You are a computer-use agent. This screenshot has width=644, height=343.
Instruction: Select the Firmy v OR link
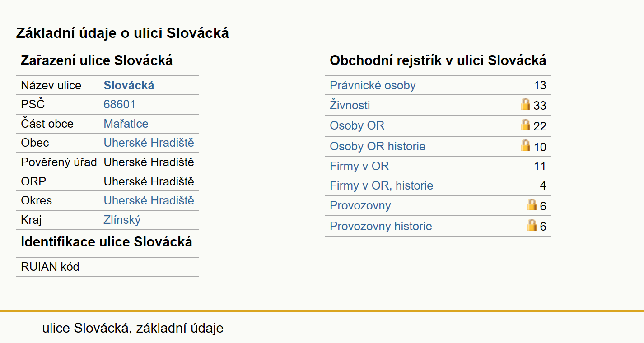pos(359,167)
